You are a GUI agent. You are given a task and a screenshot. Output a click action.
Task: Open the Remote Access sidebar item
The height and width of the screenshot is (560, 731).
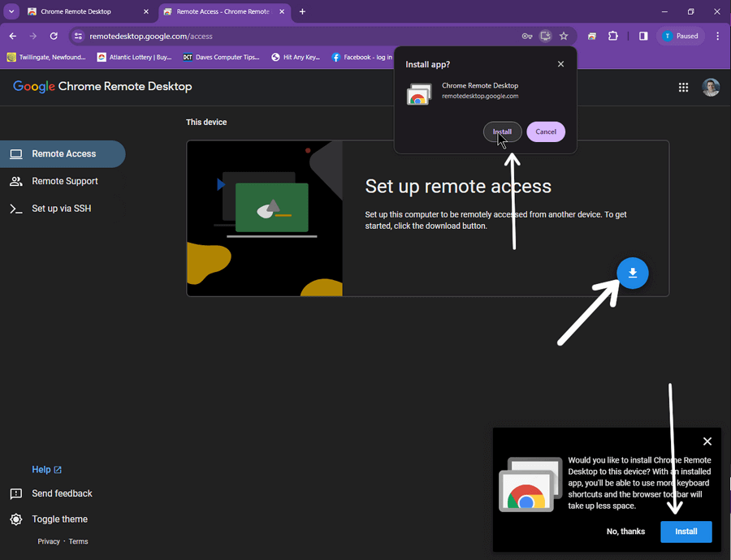[x=63, y=153]
